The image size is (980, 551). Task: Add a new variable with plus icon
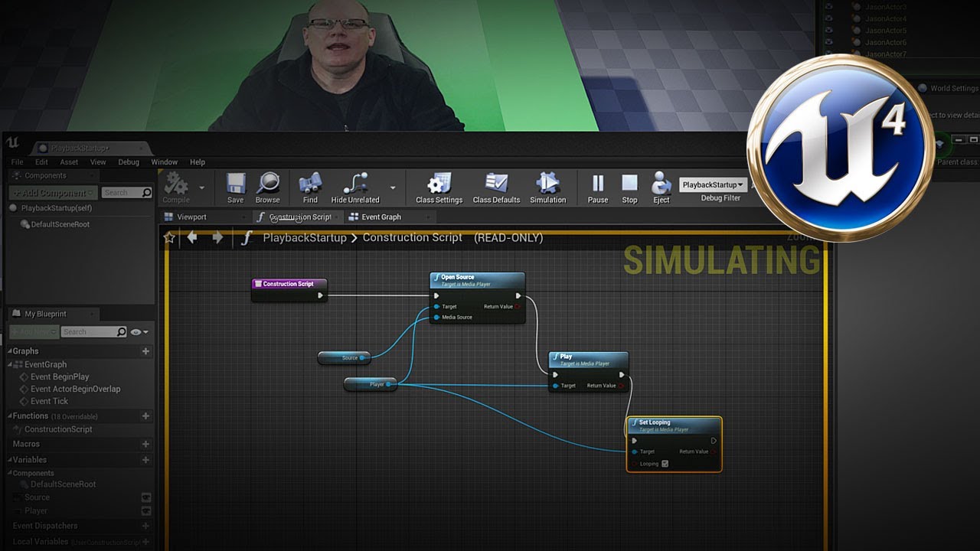(145, 460)
